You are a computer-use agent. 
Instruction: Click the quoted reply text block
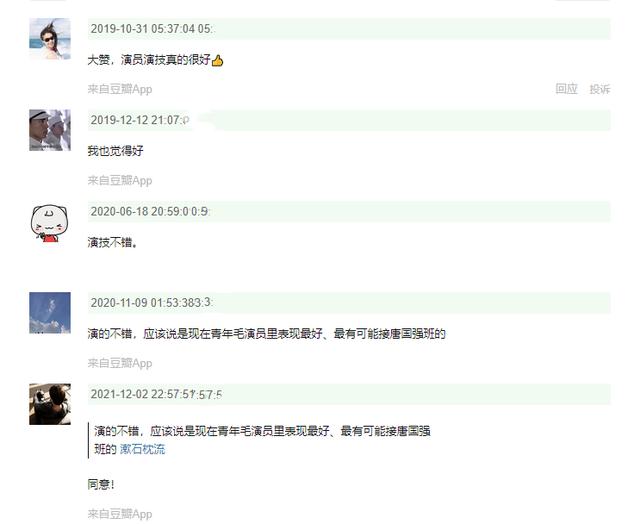coord(262,440)
